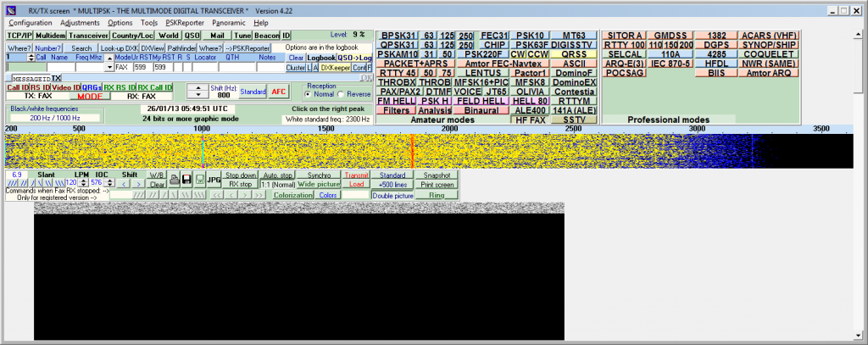Click the black floppy disk save icon
Screen dimensions: 868x345
click(187, 179)
